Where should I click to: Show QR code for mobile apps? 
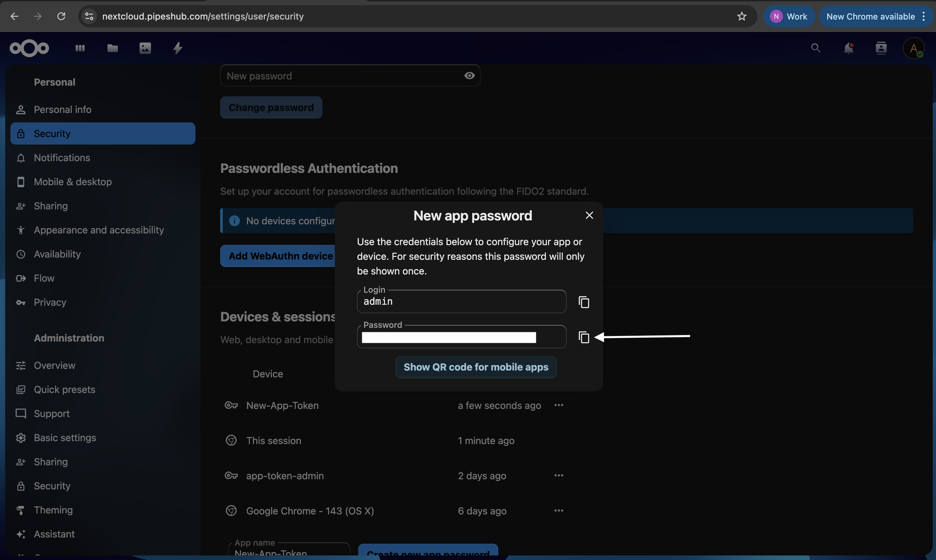[x=475, y=367]
